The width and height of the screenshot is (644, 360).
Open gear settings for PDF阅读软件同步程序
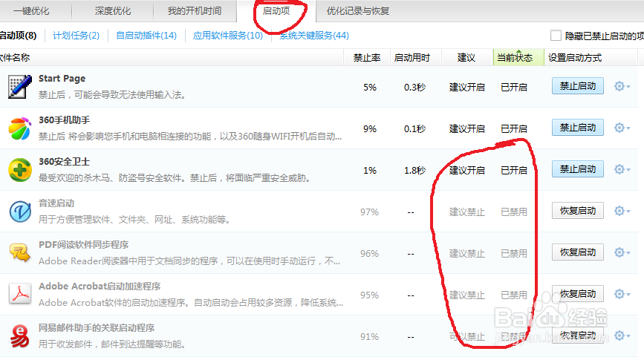(x=622, y=252)
